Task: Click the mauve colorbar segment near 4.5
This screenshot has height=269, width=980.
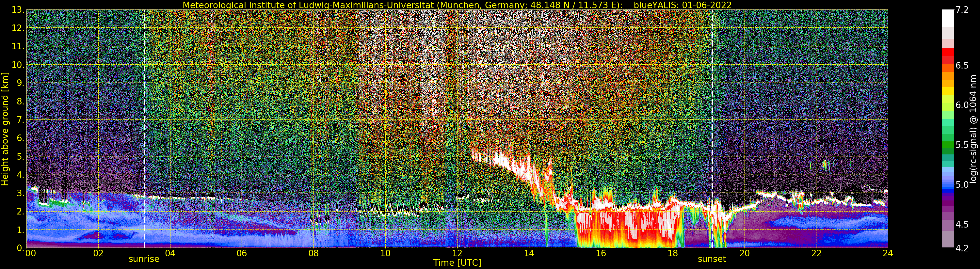Action: point(948,225)
